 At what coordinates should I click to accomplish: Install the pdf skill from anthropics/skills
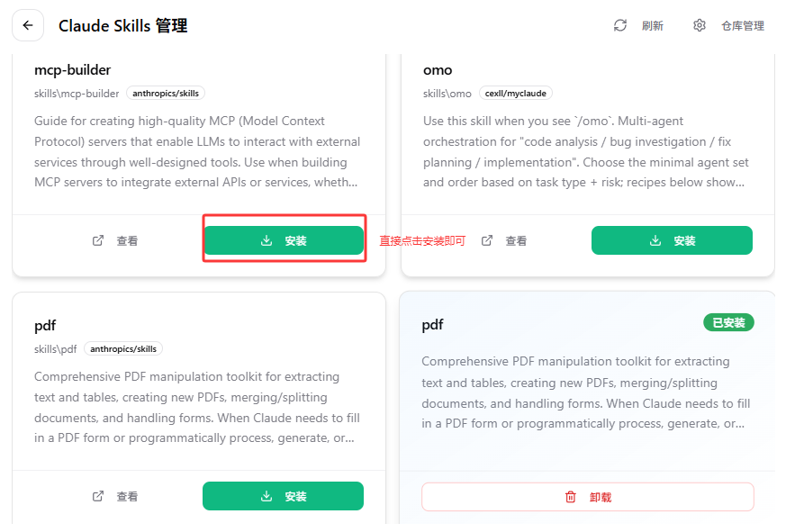pyautogui.click(x=284, y=496)
